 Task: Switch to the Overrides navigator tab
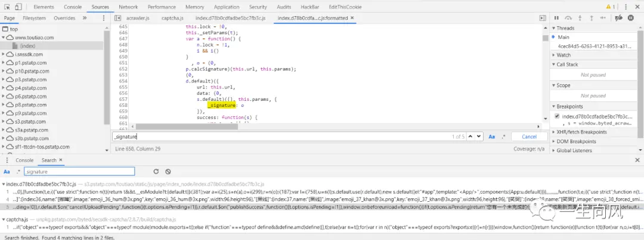coord(64,18)
